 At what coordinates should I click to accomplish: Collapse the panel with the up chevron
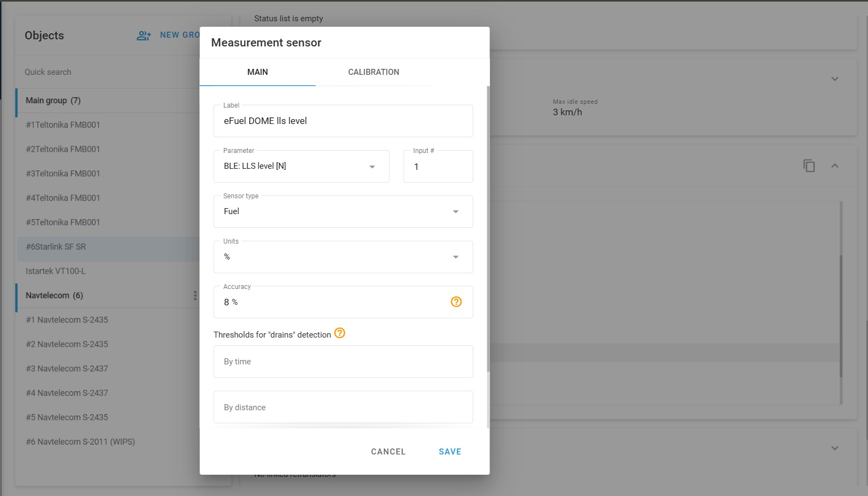point(835,166)
